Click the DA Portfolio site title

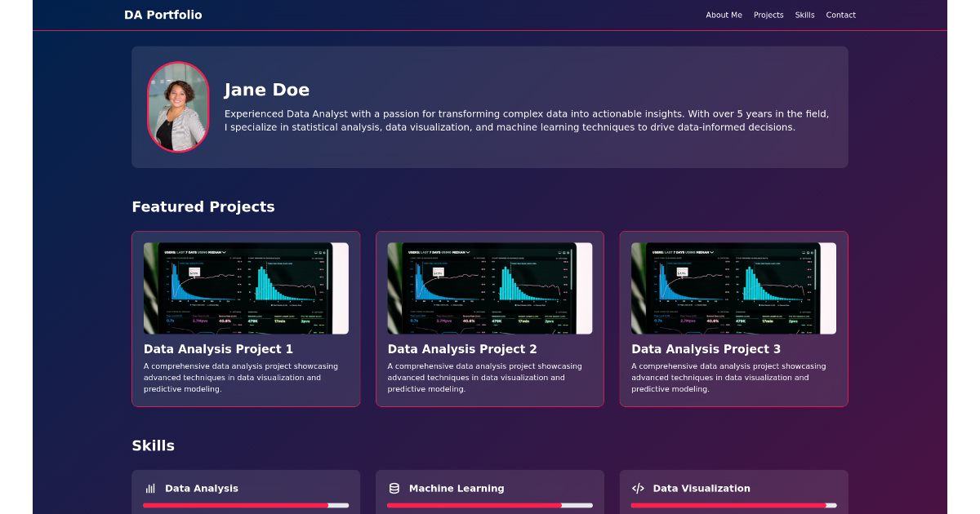coord(163,14)
